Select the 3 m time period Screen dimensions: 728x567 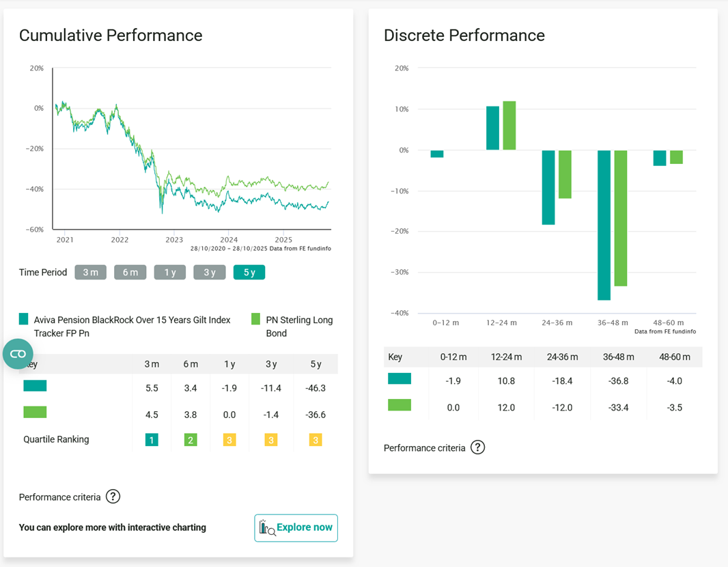coord(91,272)
